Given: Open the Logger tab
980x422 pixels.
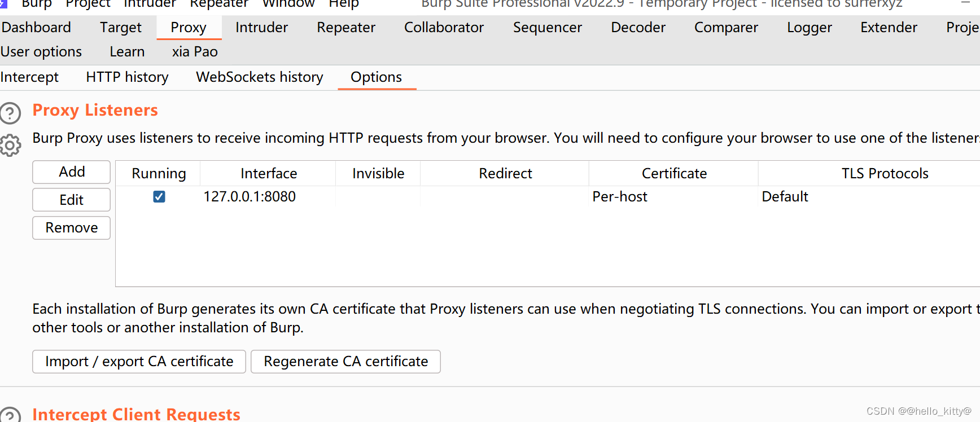Looking at the screenshot, I should click(809, 27).
